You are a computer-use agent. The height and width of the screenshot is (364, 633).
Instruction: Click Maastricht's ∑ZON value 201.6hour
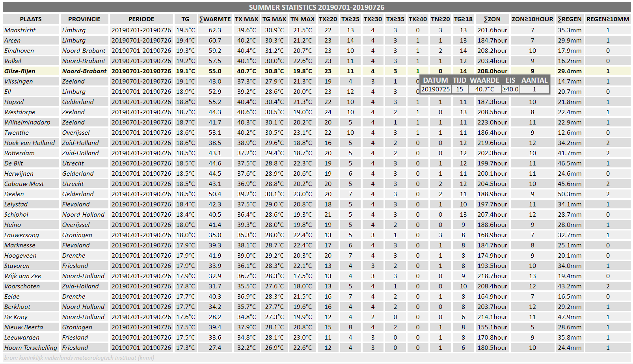click(x=492, y=30)
